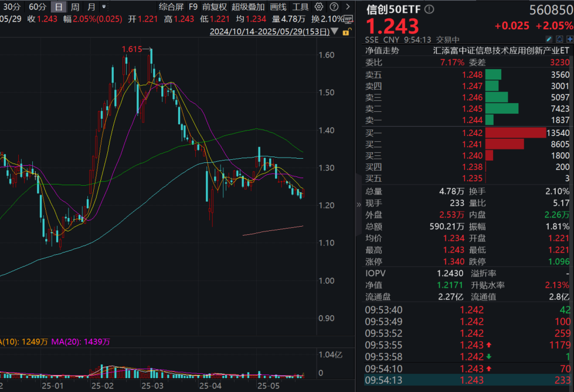Open the chart settings gear icon
This screenshot has height=392, width=574.
[x=318, y=6]
